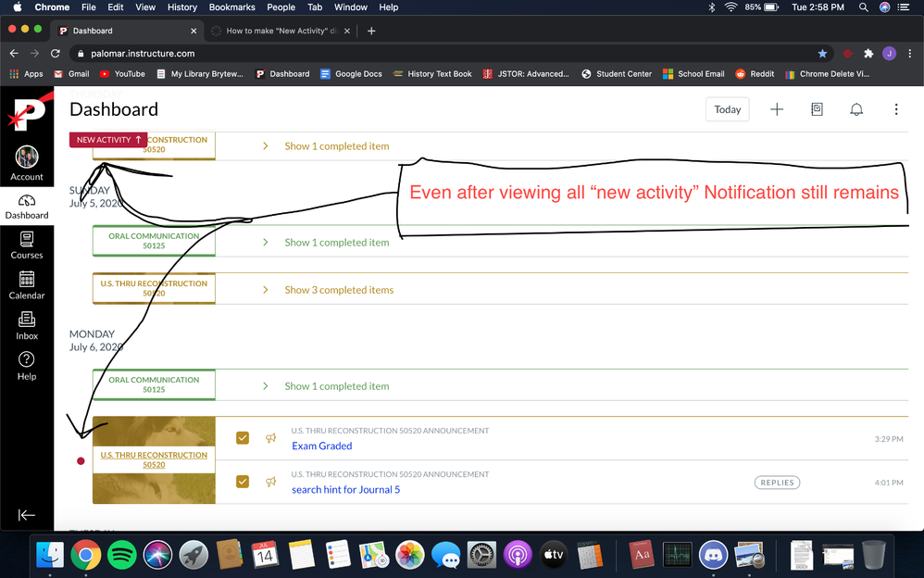Switch to How to make New Activity tab

click(x=281, y=31)
